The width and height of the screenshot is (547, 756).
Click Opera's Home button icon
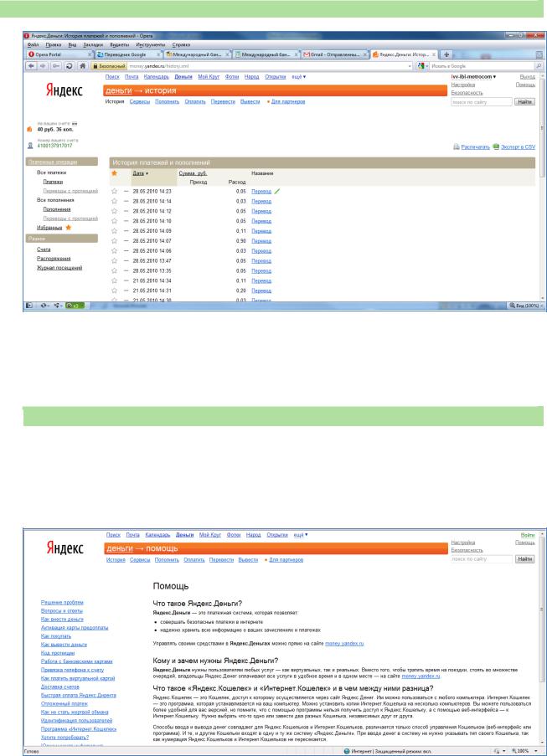point(82,66)
